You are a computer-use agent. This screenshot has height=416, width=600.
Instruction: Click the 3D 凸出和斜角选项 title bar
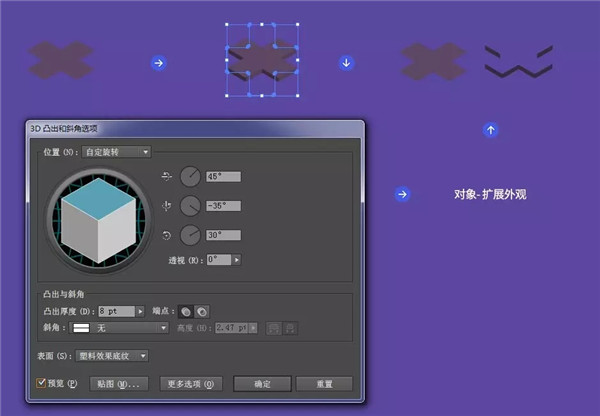tap(195, 129)
